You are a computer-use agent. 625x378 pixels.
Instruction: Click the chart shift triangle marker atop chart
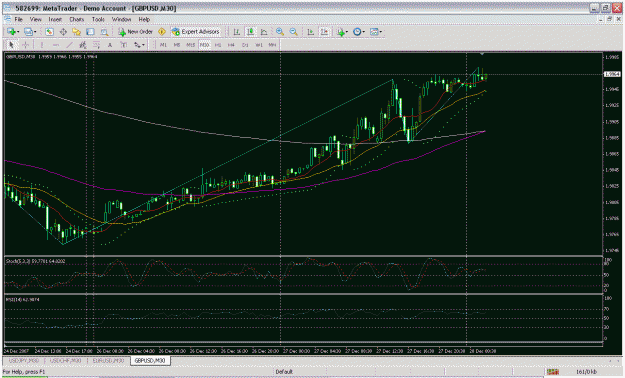pos(482,54)
